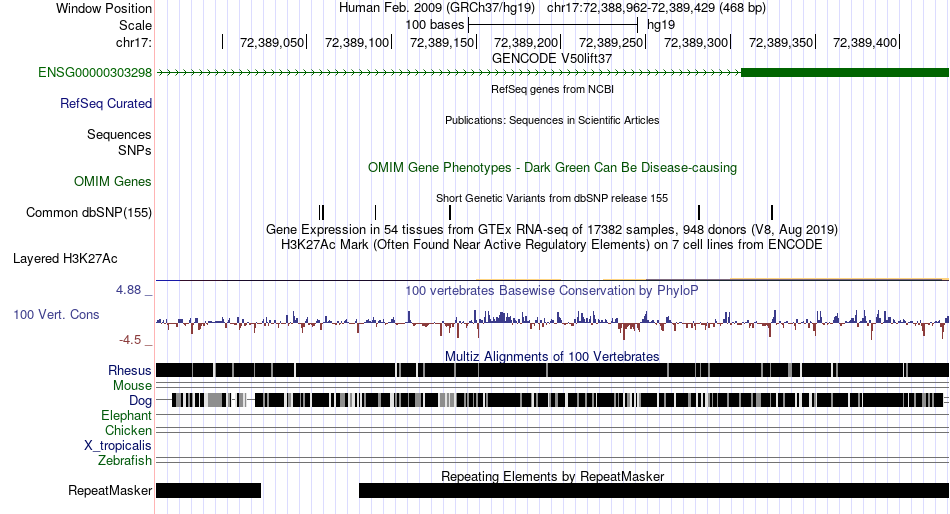Click the Rhesus alignment bar

pyautogui.click(x=552, y=370)
